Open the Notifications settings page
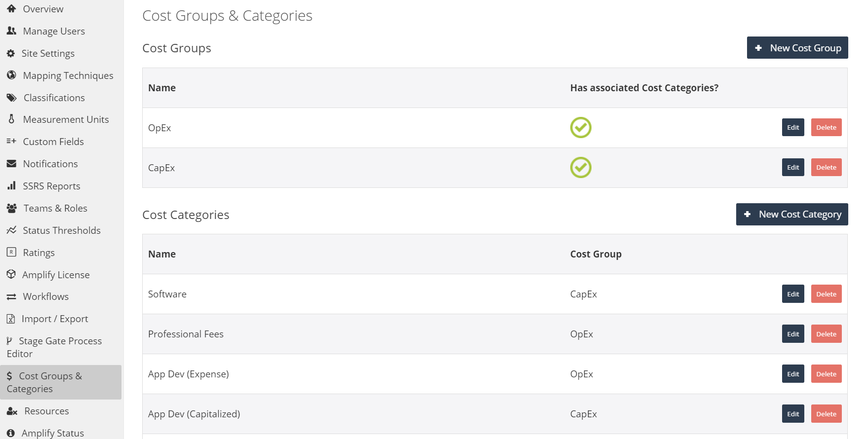 50,164
